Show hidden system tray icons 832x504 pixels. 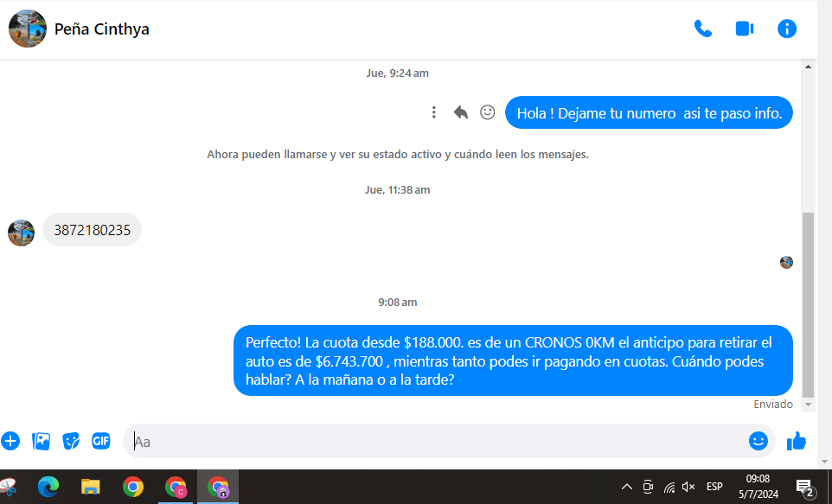[x=627, y=487]
